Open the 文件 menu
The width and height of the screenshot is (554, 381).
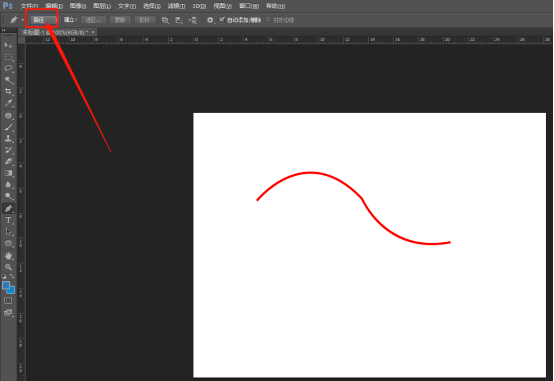(x=29, y=6)
